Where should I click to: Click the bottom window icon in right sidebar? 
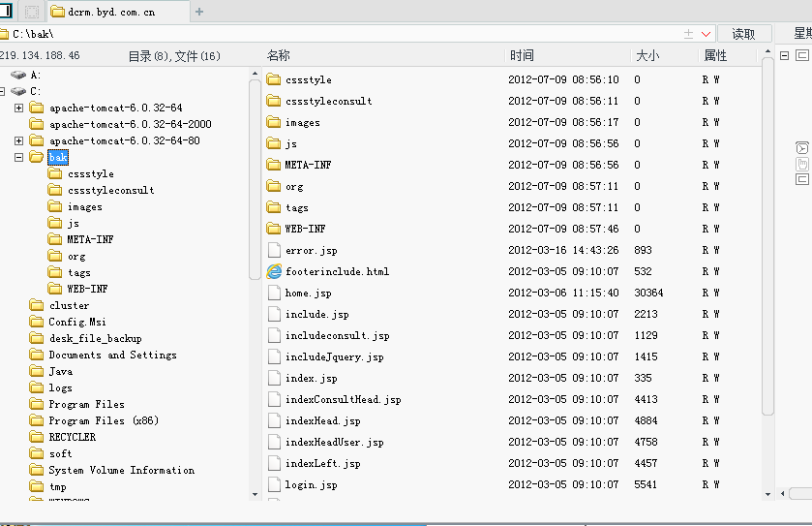(802, 180)
